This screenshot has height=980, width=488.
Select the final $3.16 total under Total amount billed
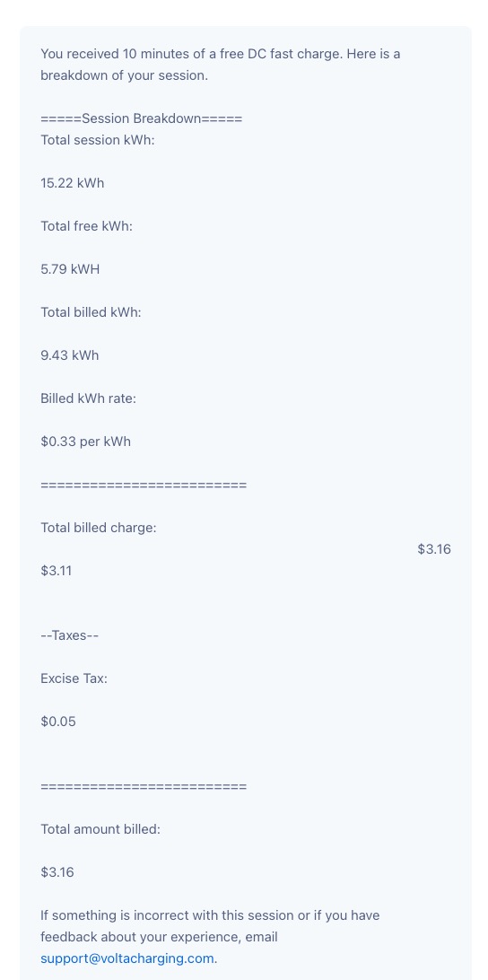(x=57, y=872)
